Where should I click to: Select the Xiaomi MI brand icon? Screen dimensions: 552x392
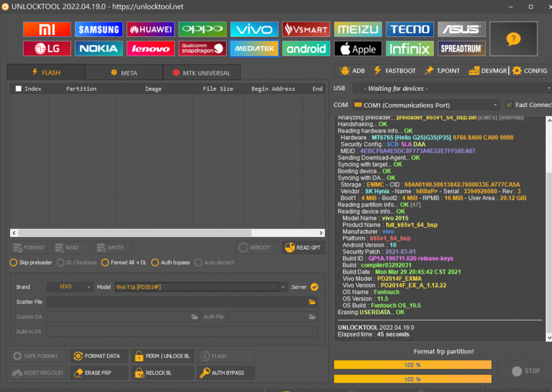tap(47, 29)
